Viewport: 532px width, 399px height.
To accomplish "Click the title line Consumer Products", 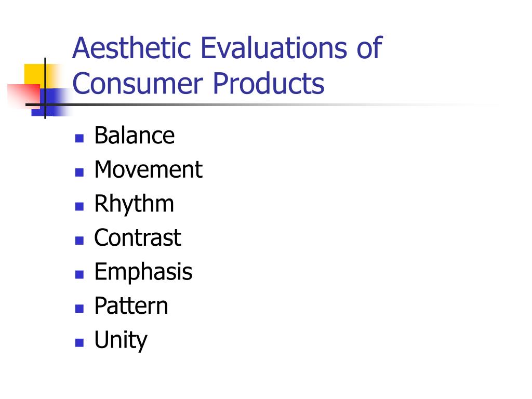I will [x=198, y=84].
